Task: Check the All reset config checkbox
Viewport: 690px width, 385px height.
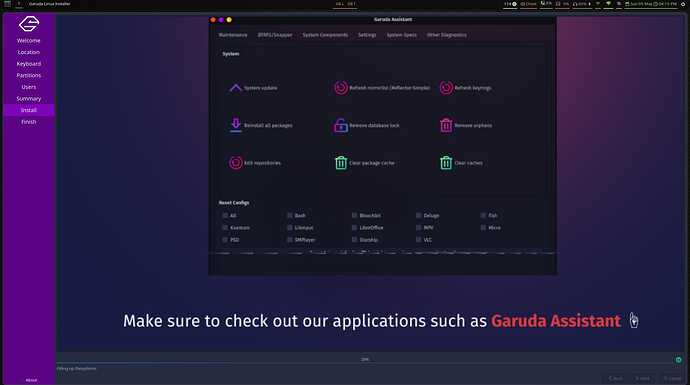Action: 225,216
